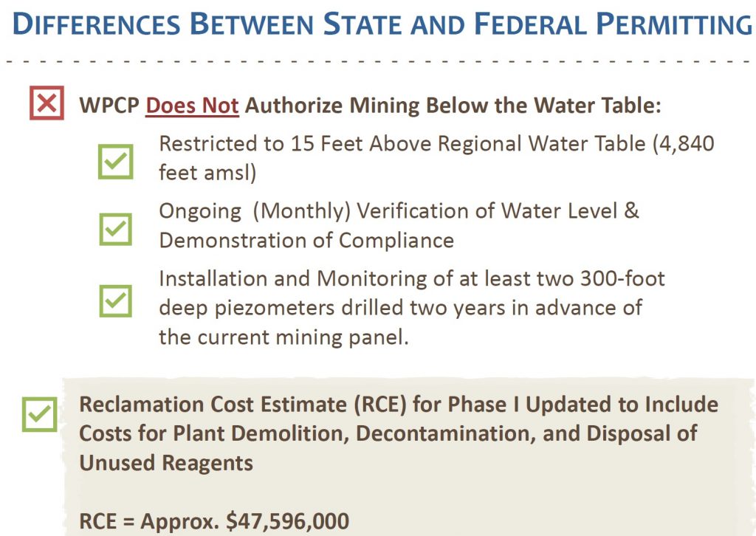
Task: Toggle checkbox beside Restricted to 15 Feet
Action: pos(116,161)
